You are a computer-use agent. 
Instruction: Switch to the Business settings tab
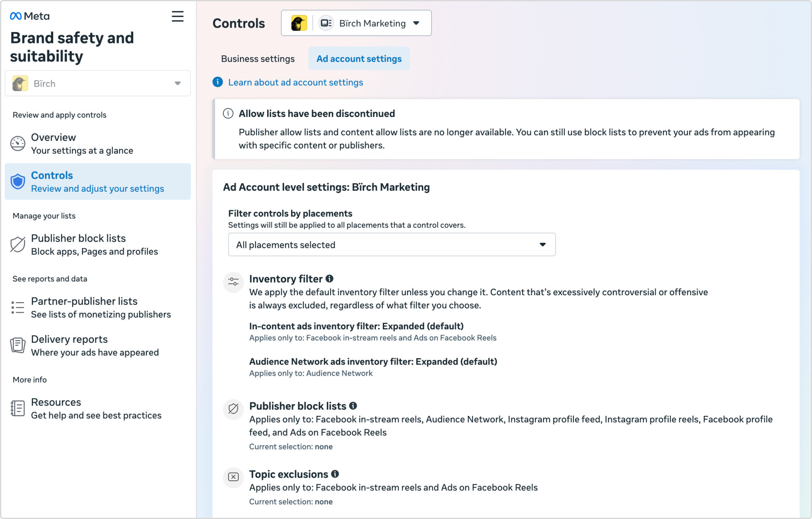point(258,59)
